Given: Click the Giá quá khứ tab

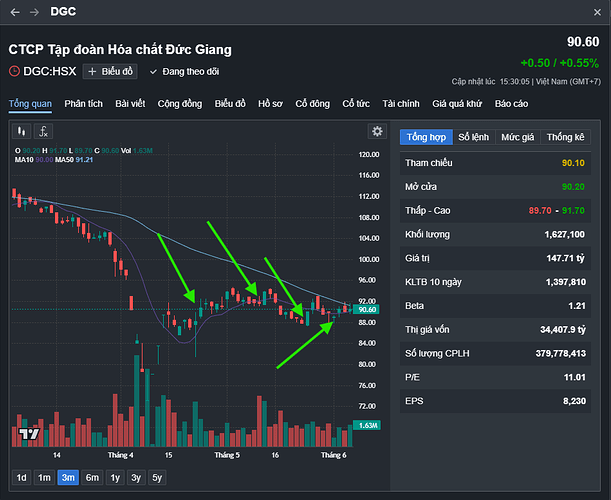Looking at the screenshot, I should [458, 103].
